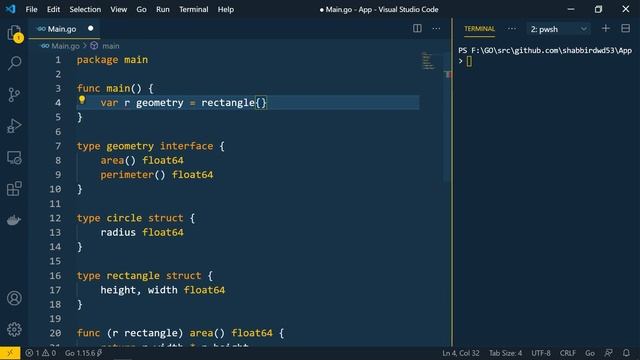
Task: Open the remote window indicator in status bar
Action: (10, 353)
